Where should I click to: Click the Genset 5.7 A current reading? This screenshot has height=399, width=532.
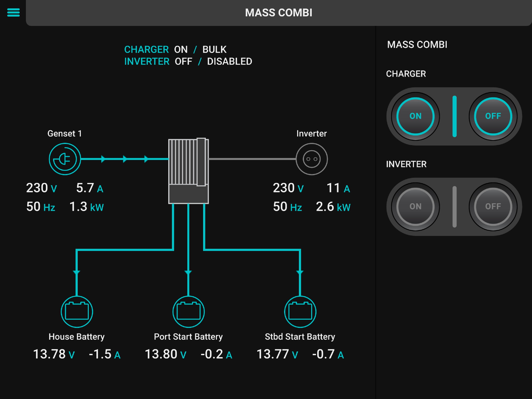90,188
